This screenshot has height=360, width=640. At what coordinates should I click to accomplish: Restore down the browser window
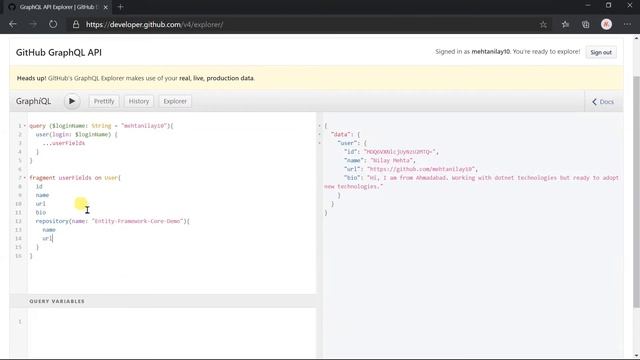(x=608, y=5)
